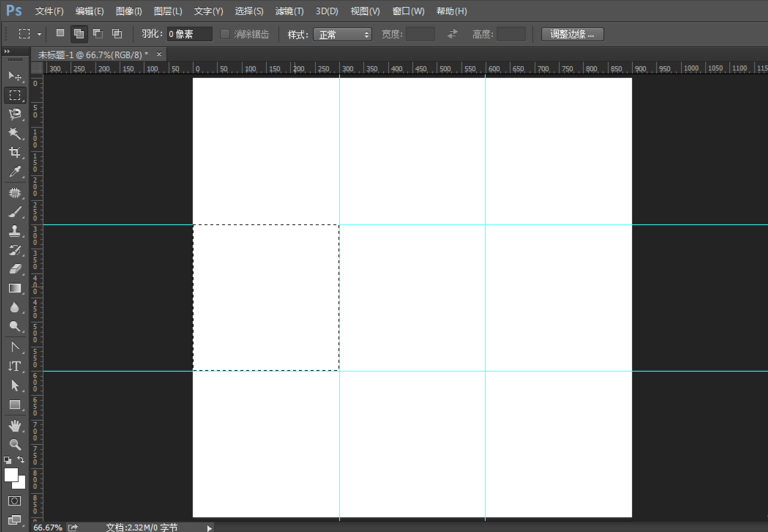This screenshot has height=532, width=768.
Task: Enable the 消除锯齿 anti-alias checkbox
Action: click(x=225, y=34)
